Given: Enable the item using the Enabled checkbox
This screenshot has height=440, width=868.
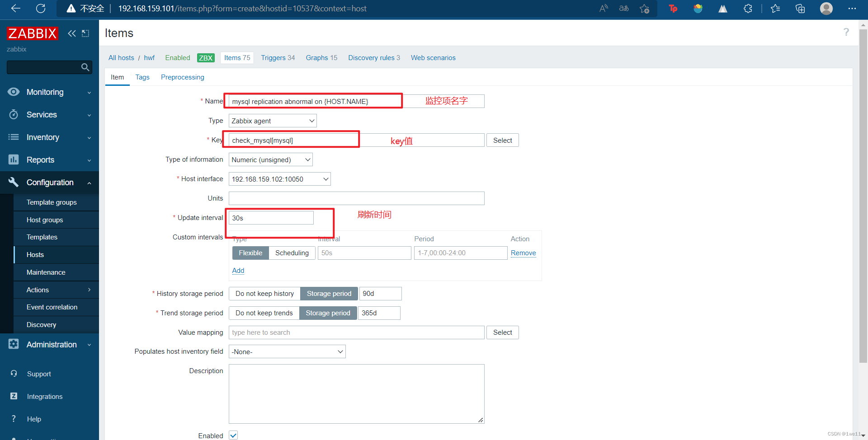Looking at the screenshot, I should coord(233,435).
